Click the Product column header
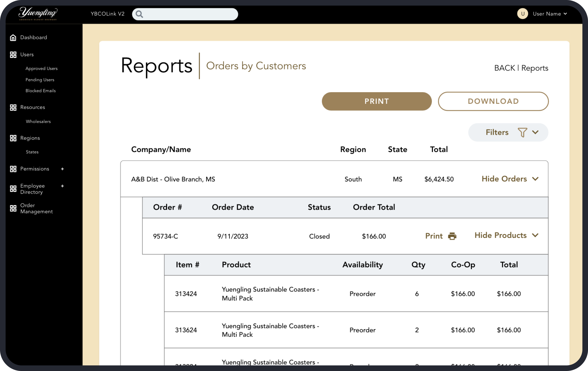The width and height of the screenshot is (588, 371). [x=236, y=265]
